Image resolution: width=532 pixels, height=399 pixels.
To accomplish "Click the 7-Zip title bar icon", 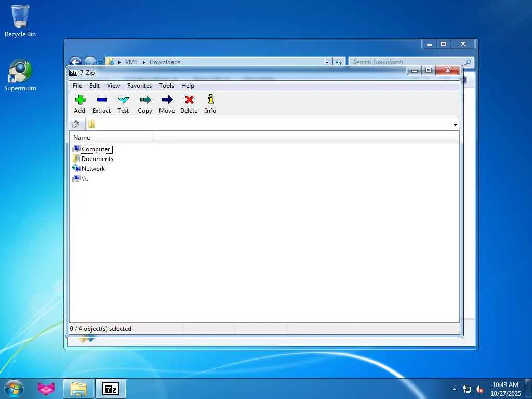I will [x=73, y=73].
